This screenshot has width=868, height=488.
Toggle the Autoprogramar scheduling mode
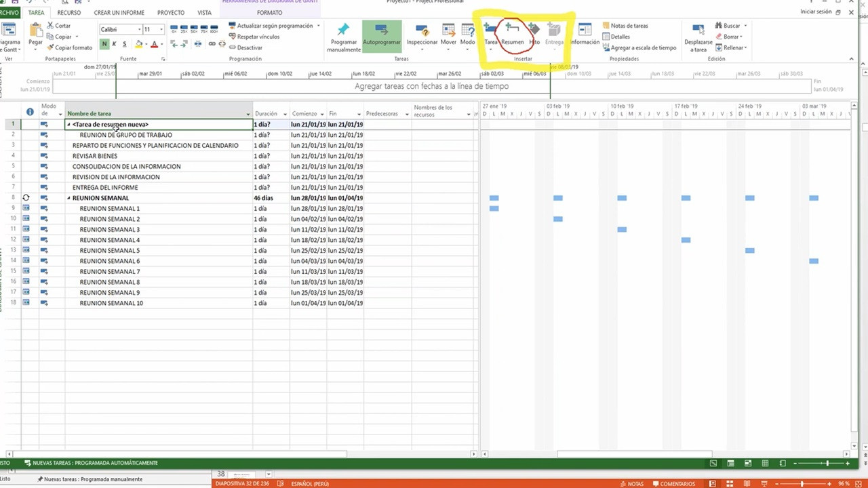pos(381,30)
